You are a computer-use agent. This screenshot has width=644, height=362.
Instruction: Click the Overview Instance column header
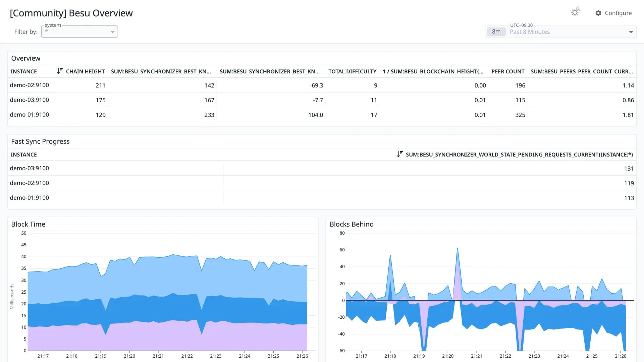coord(24,71)
